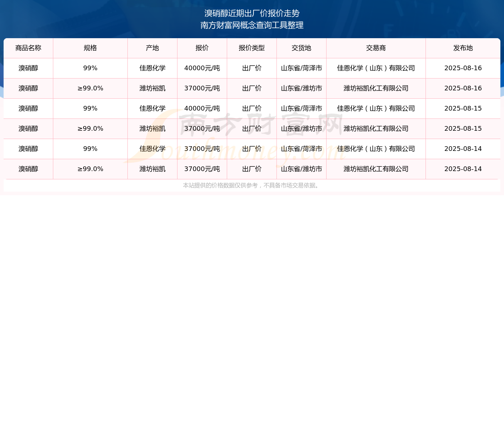The width and height of the screenshot is (504, 434).
Task: Click 佳恩化学 origin in the 2025-08-15 row
Action: click(x=153, y=109)
